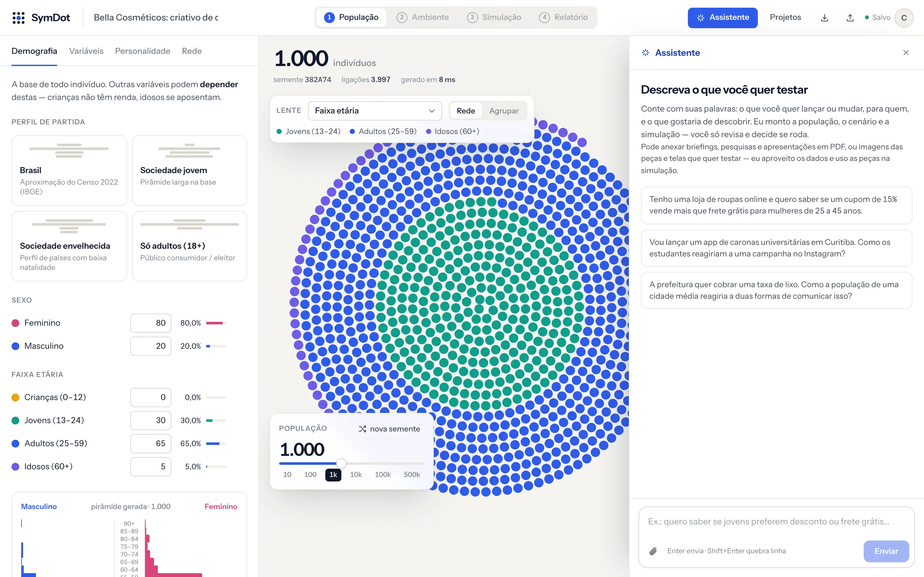Click the paperclip attach icon
The image size is (924, 577).
coord(653,551)
